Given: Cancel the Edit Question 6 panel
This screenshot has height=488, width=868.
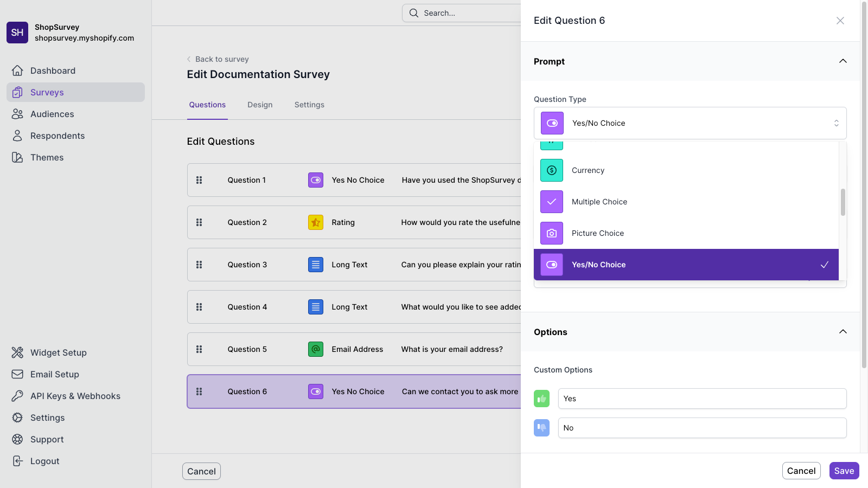Looking at the screenshot, I should point(801,471).
